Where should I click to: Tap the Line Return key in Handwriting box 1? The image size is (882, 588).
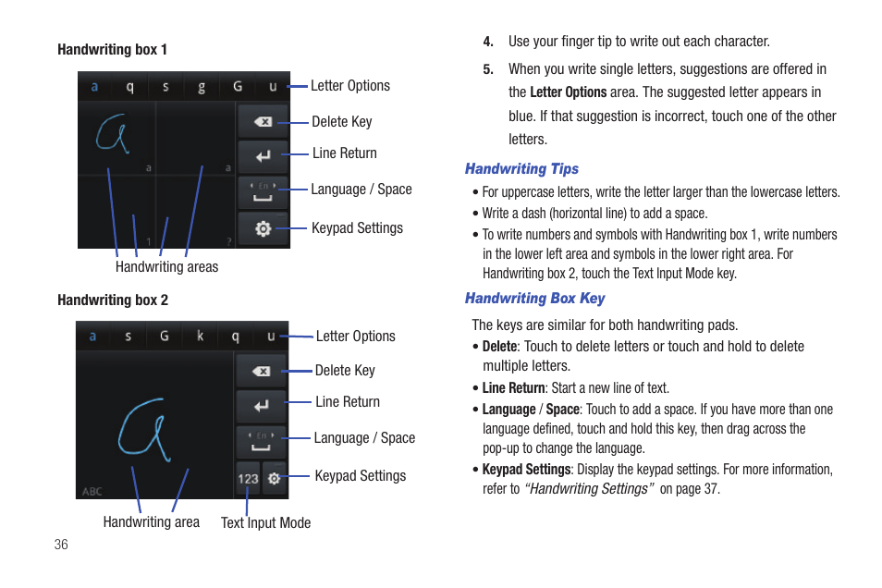263,156
